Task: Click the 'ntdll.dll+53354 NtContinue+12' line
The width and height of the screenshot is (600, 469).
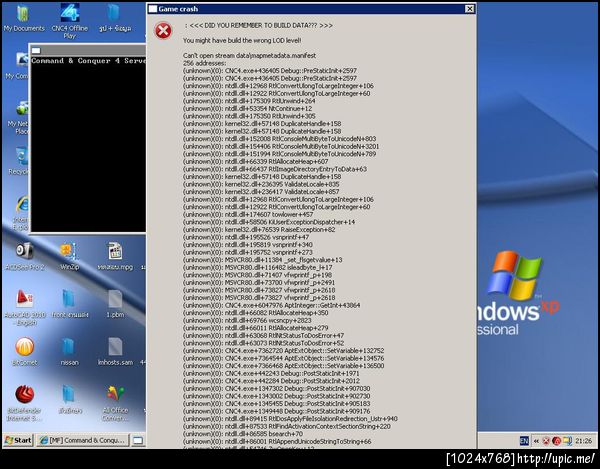Action: (247, 109)
